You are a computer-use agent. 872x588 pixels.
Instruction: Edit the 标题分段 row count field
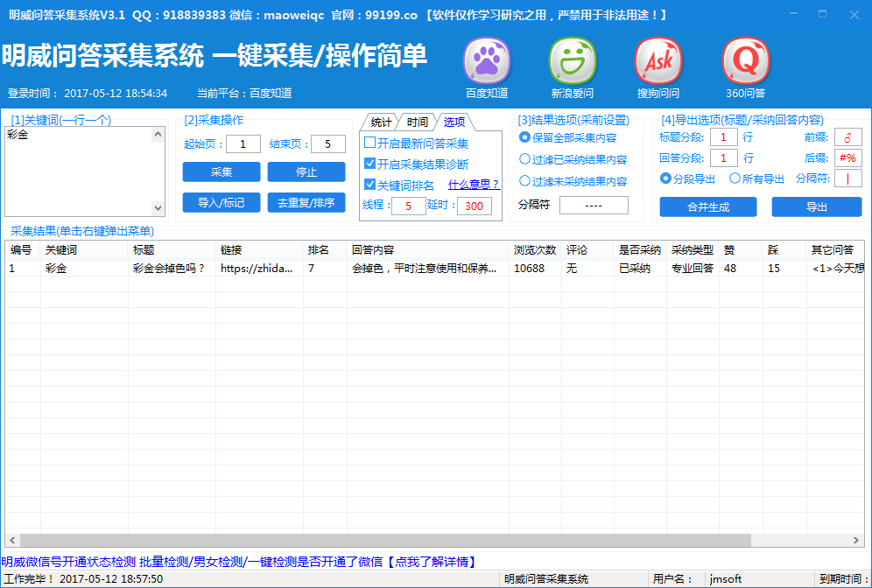(724, 137)
